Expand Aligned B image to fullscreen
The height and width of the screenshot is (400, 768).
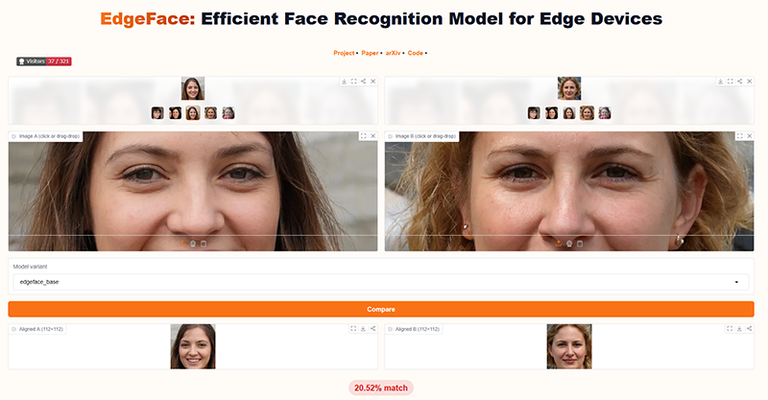[730, 329]
